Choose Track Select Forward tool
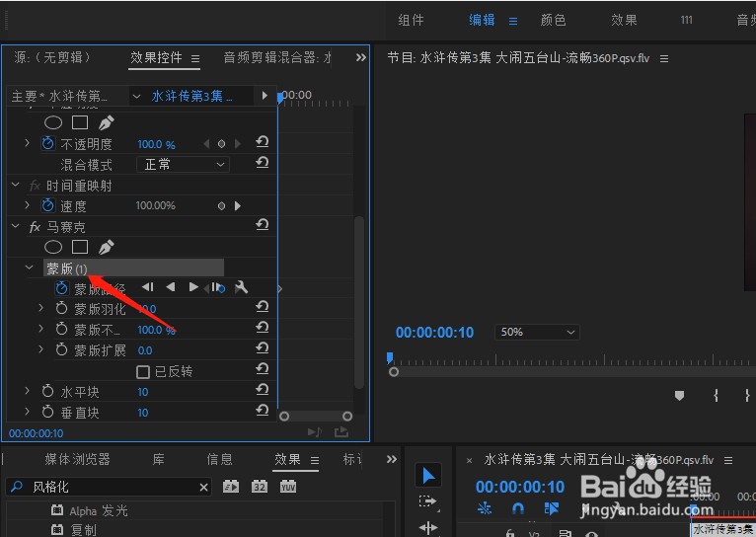The width and height of the screenshot is (756, 537). pyautogui.click(x=427, y=501)
